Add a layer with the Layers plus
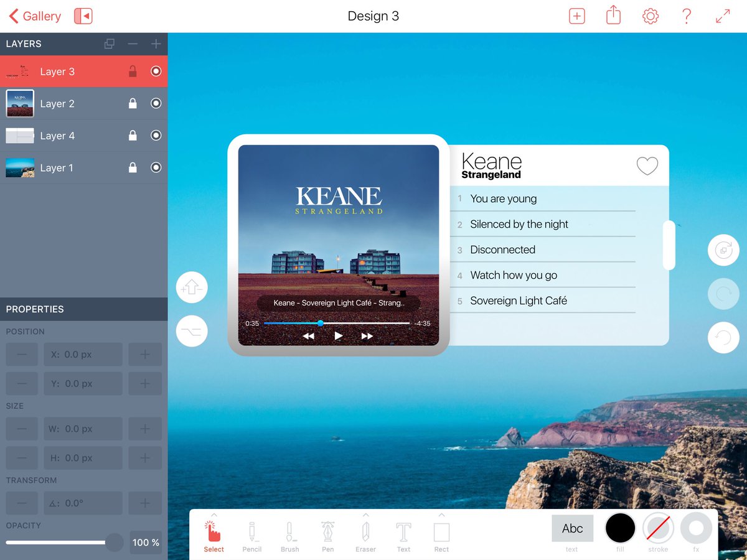Image resolution: width=747 pixels, height=560 pixels. point(156,44)
